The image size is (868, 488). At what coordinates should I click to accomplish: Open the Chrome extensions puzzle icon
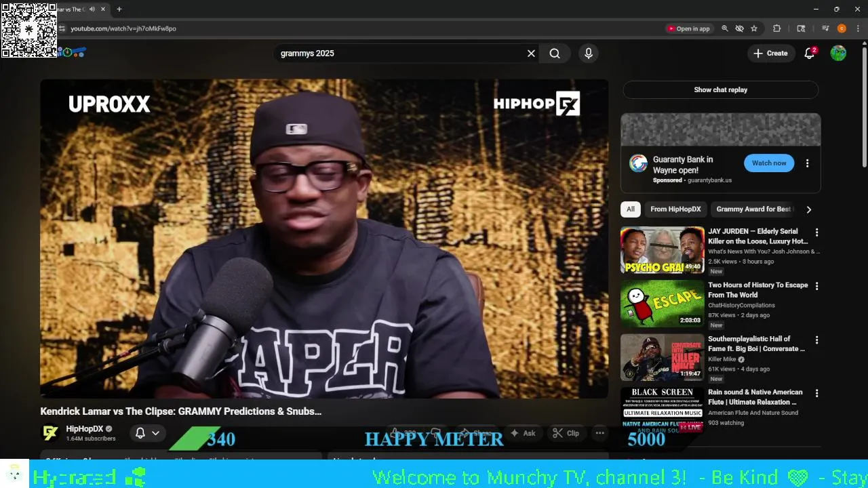click(x=777, y=28)
